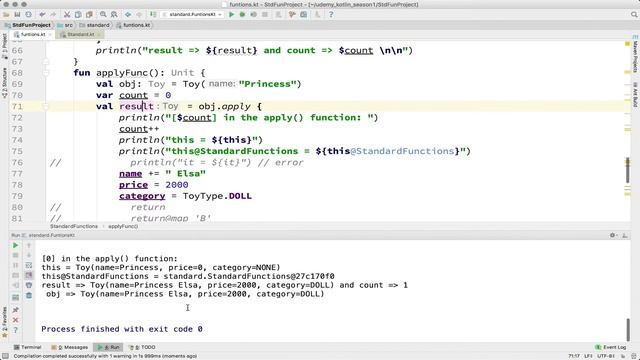Click the Pause output icon in the Run panel
The image size is (640, 360).
coord(16,265)
